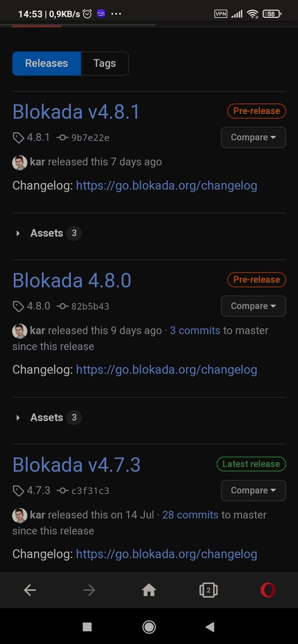
Task: Select the Releases tab
Action: tap(47, 63)
